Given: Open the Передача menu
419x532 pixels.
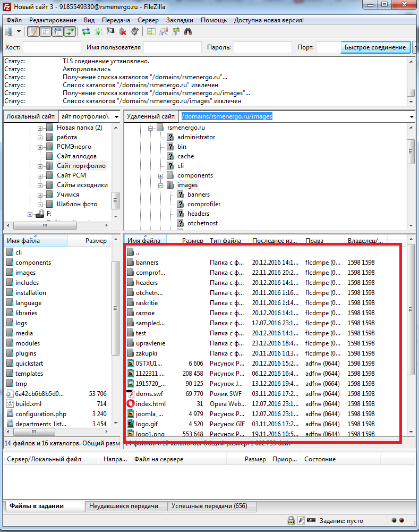Looking at the screenshot, I should [116, 20].
